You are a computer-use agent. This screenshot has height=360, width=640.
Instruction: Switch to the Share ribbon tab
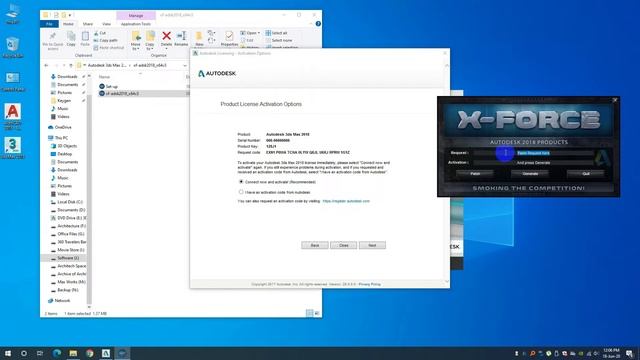87,24
